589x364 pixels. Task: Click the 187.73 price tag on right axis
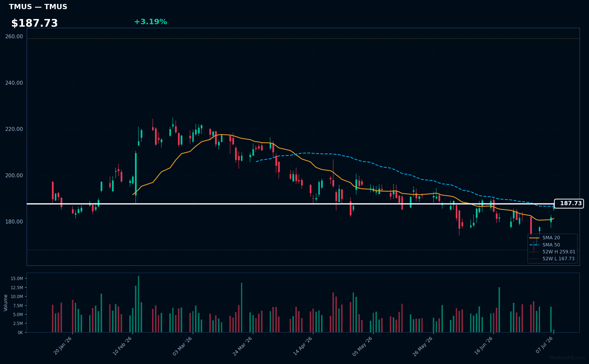569,203
